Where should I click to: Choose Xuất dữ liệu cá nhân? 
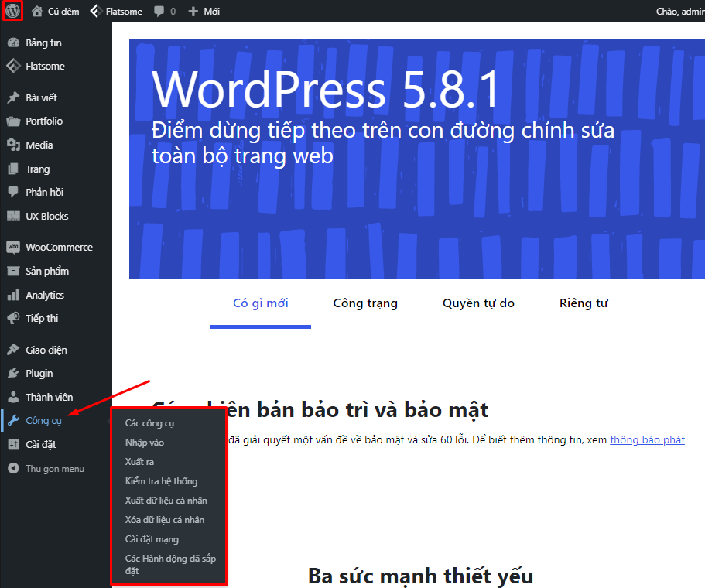(x=166, y=501)
